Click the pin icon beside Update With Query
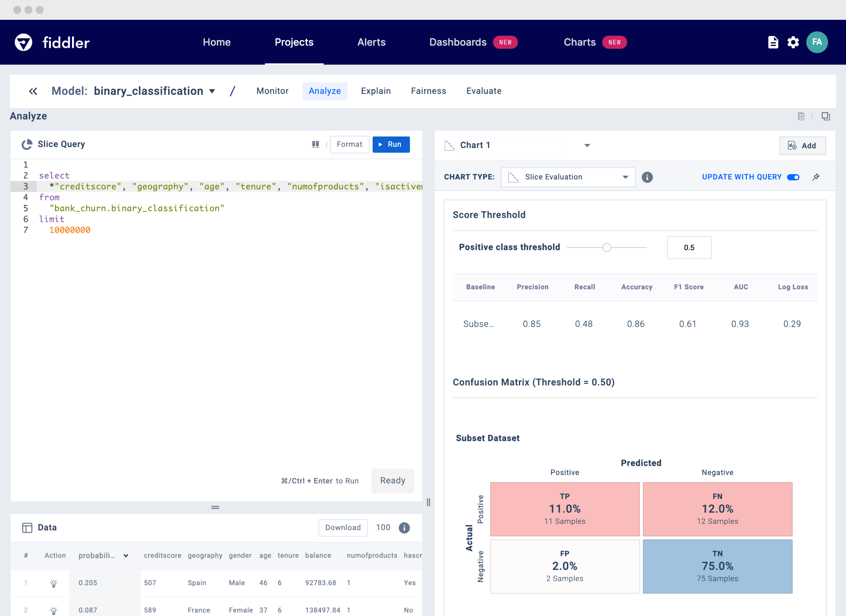The image size is (846, 616). coord(816,177)
